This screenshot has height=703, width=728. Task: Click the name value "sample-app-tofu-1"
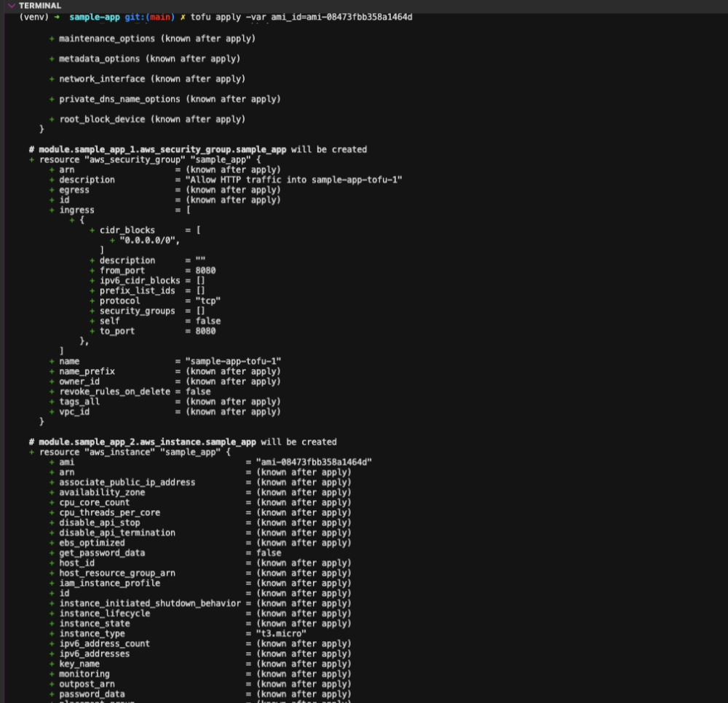233,361
